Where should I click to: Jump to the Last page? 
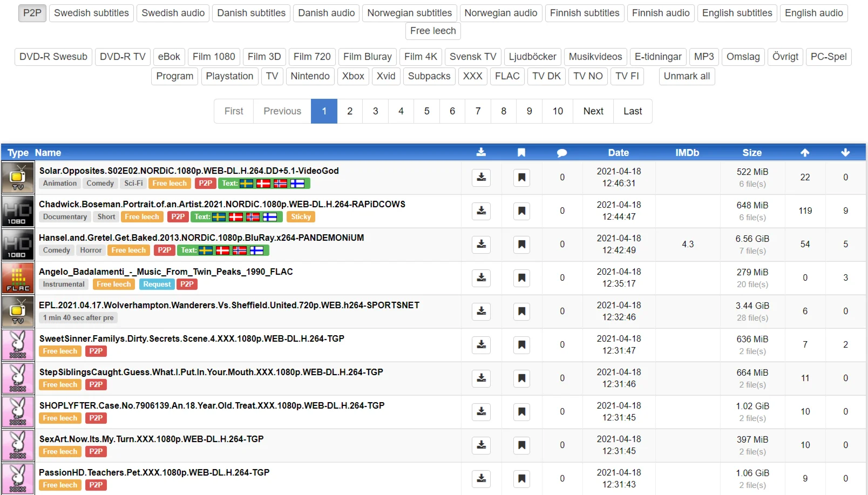[633, 111]
